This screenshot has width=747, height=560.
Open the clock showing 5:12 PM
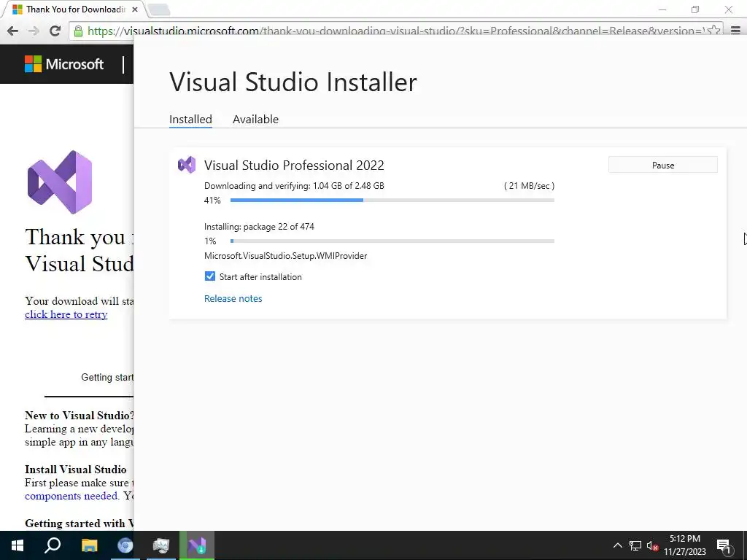684,545
